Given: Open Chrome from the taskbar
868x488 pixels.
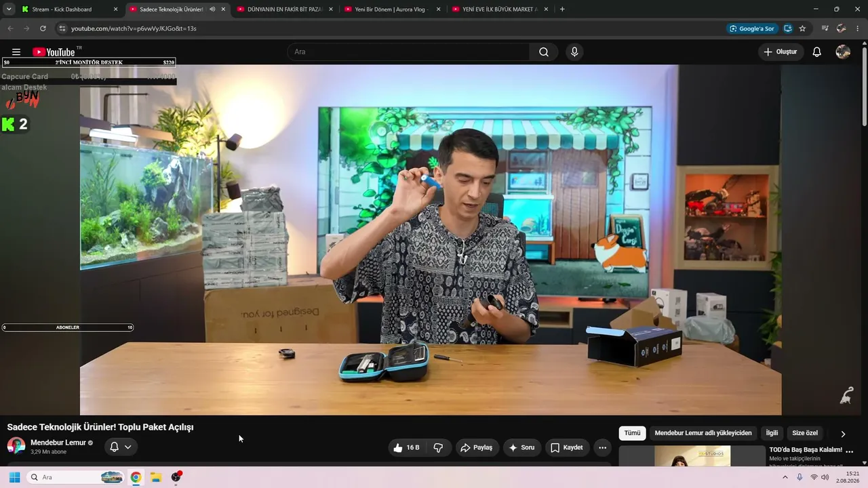Looking at the screenshot, I should click(136, 477).
